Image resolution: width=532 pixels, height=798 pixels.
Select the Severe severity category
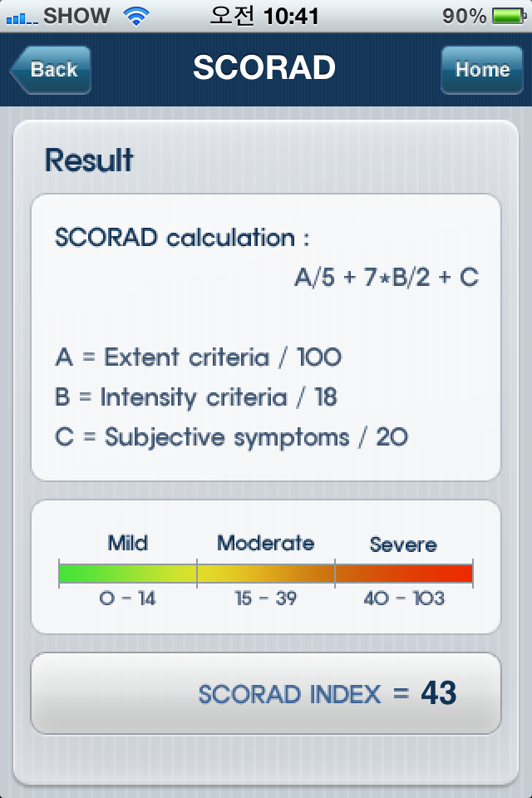tap(403, 544)
